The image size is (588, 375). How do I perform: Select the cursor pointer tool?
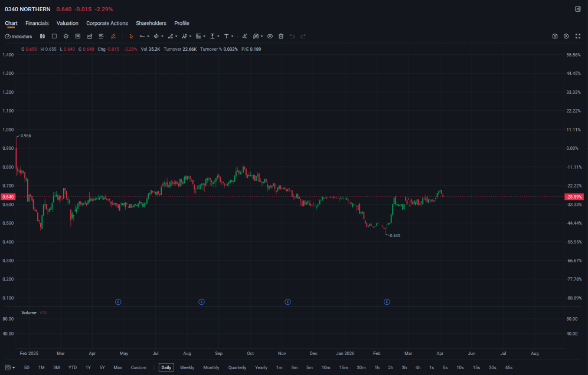[x=131, y=37]
